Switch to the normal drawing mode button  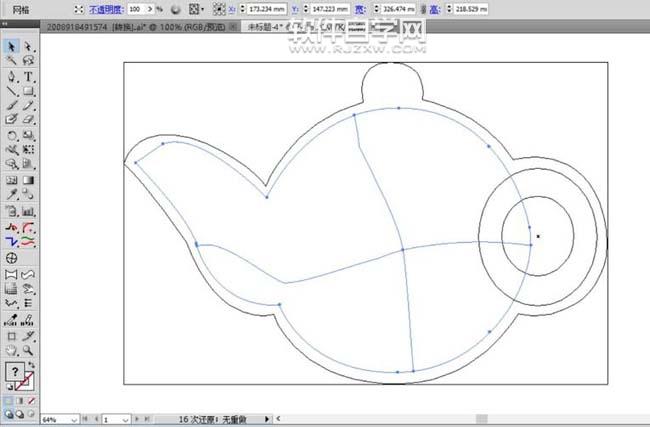coord(10,401)
